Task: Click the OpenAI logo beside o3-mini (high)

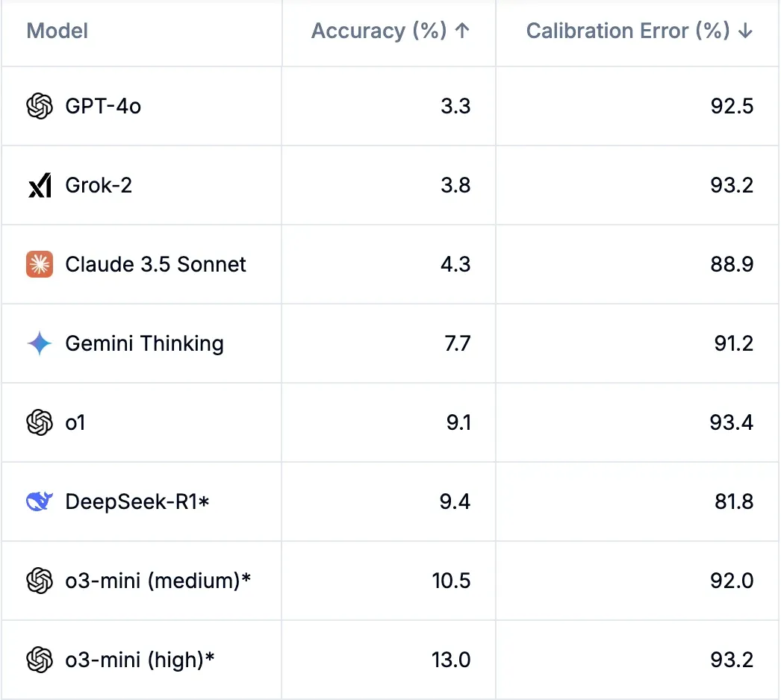Action: (x=40, y=660)
